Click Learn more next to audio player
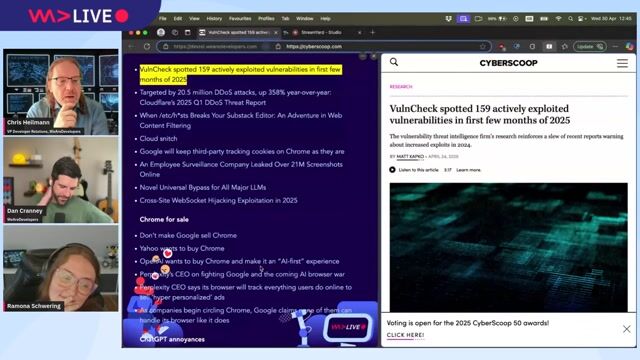 468,170
